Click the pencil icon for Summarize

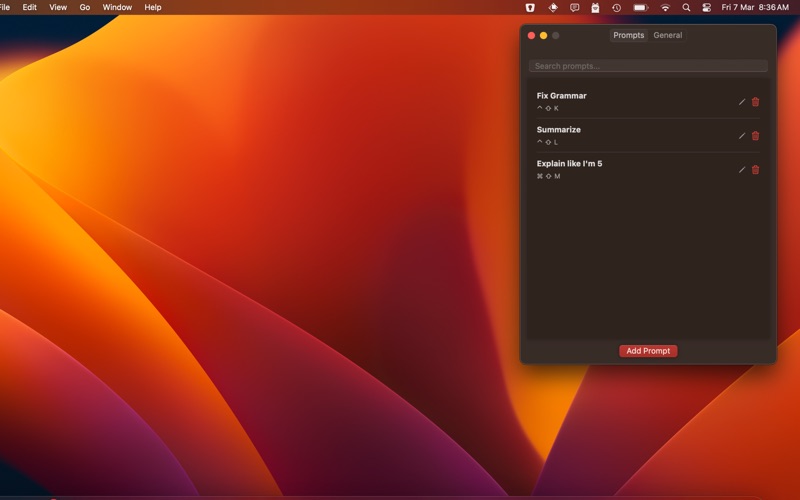pyautogui.click(x=742, y=136)
